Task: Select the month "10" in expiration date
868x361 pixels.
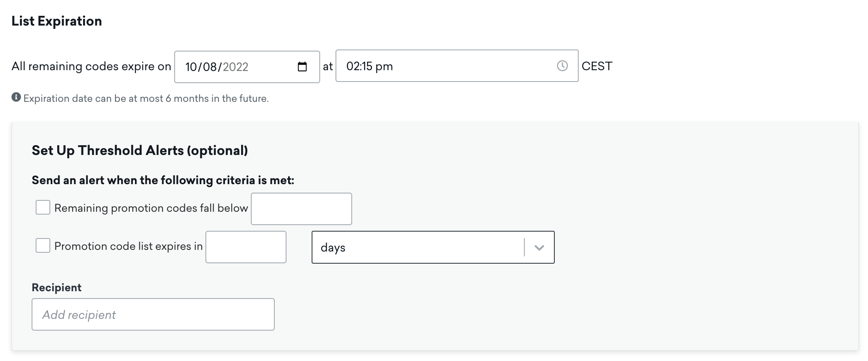Action: [191, 67]
